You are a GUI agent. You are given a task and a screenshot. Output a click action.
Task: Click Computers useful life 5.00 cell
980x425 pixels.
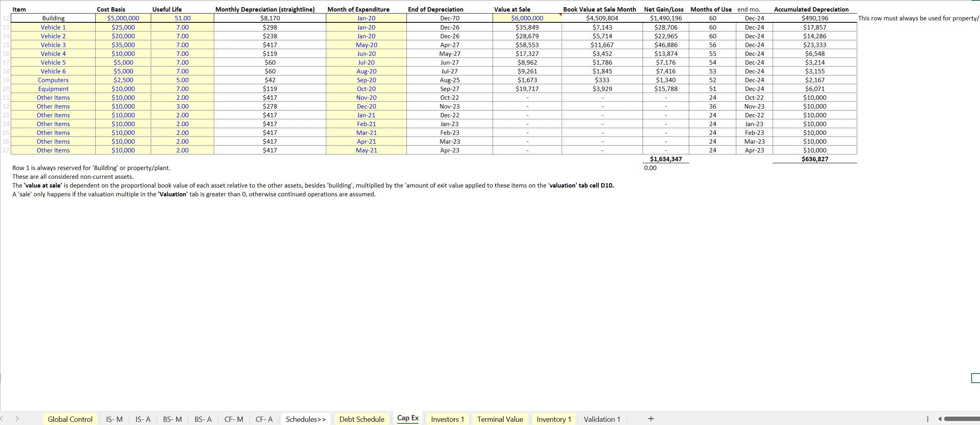pos(183,80)
